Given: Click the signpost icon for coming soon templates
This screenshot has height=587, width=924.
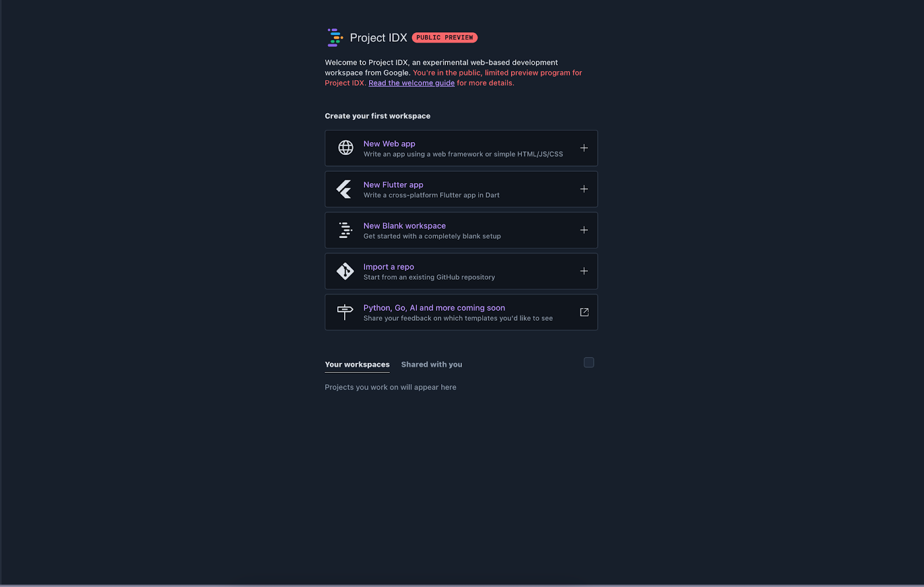Looking at the screenshot, I should [x=345, y=312].
